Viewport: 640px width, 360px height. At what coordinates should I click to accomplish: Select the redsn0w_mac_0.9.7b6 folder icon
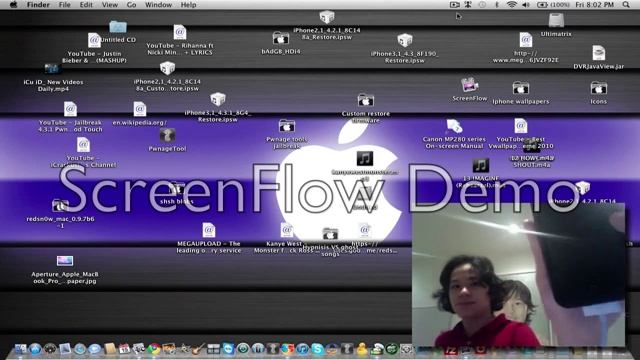(x=60, y=205)
